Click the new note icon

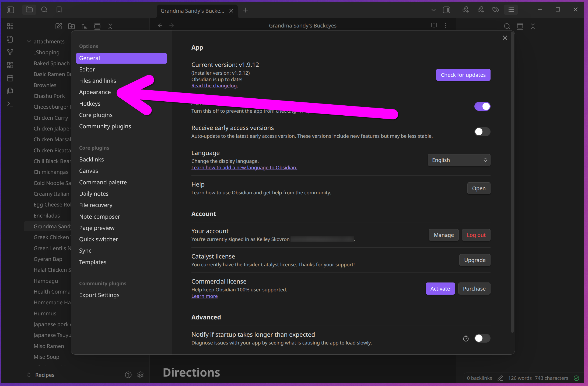tap(58, 26)
